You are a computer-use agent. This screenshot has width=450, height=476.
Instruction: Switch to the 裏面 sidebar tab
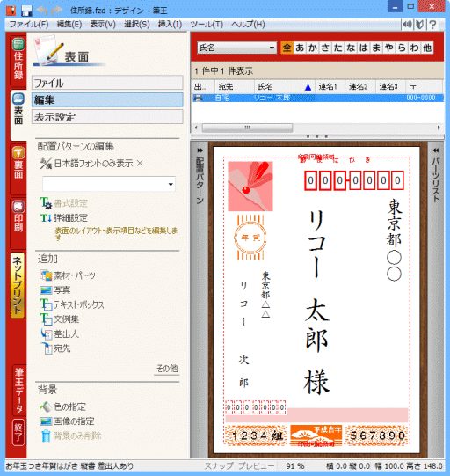18,168
